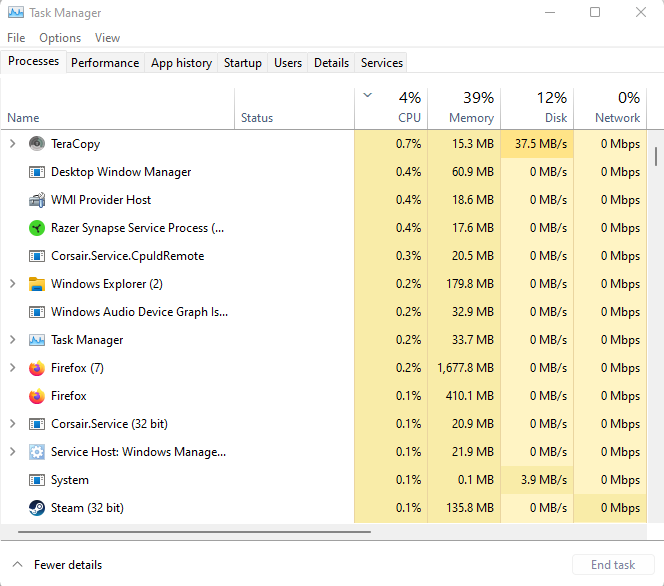Viewport: 664px width, 586px height.
Task: Open the View menu
Action: click(108, 38)
